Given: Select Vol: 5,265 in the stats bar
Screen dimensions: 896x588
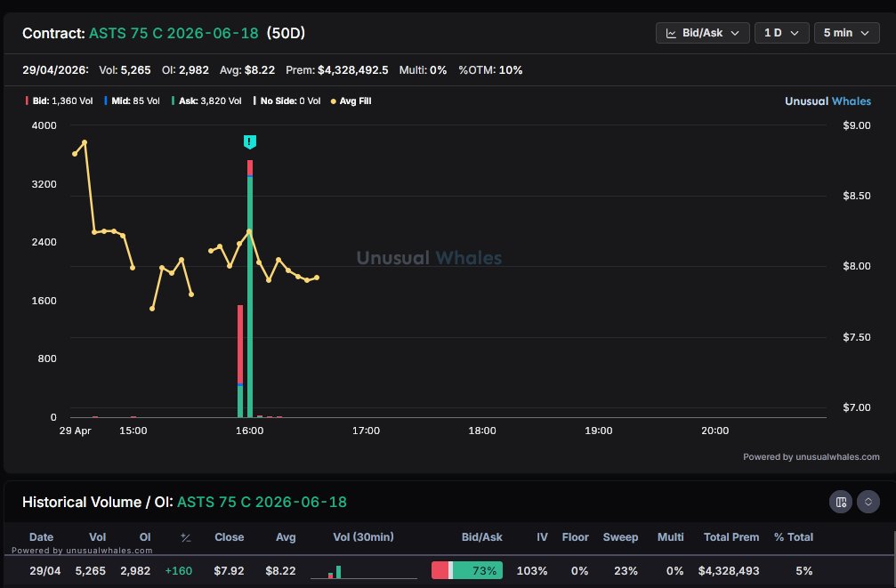Looking at the screenshot, I should (125, 70).
